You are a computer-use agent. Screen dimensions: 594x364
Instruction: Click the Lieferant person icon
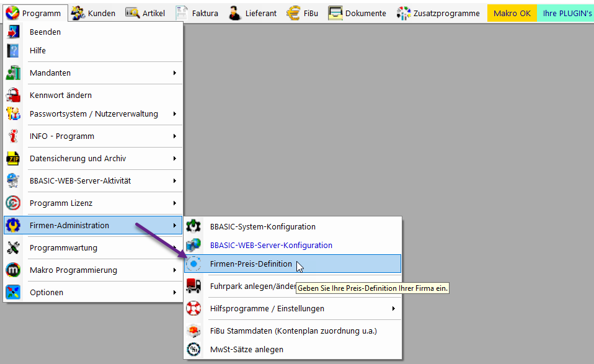pyautogui.click(x=235, y=13)
